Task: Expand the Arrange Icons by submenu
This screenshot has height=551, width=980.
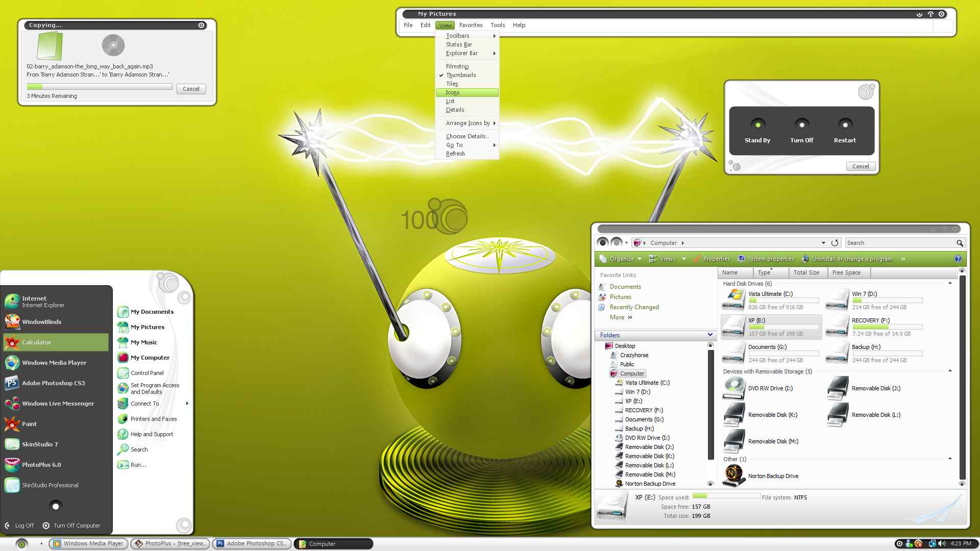Action: pyautogui.click(x=467, y=123)
